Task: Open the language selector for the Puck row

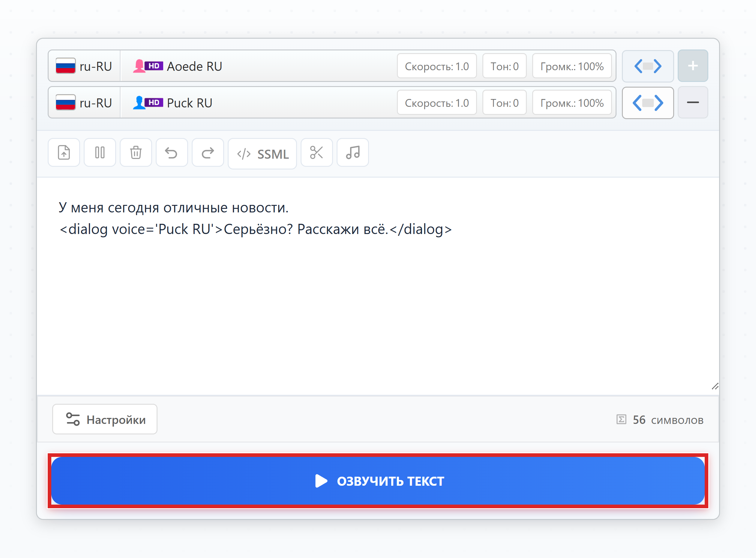Action: (84, 103)
